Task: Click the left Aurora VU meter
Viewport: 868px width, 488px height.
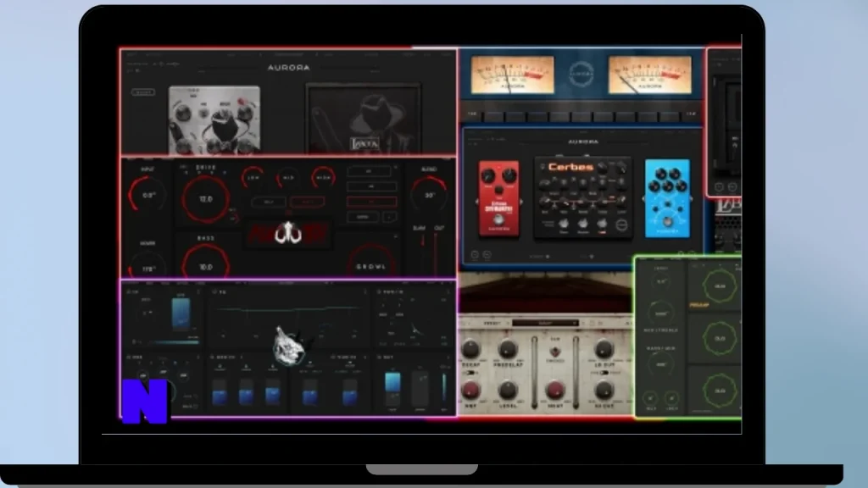Action: pos(512,75)
